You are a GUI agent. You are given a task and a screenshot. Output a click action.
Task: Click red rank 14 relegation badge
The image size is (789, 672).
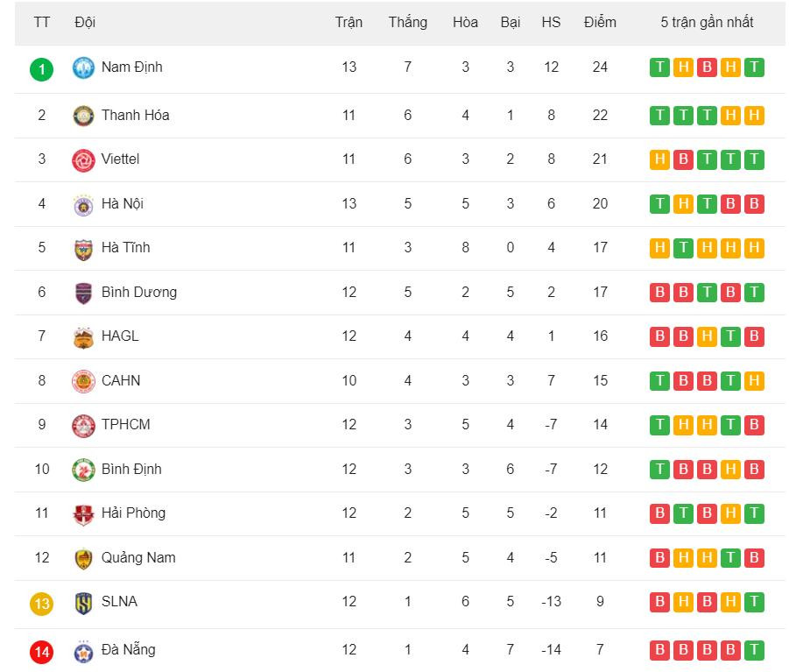41,651
